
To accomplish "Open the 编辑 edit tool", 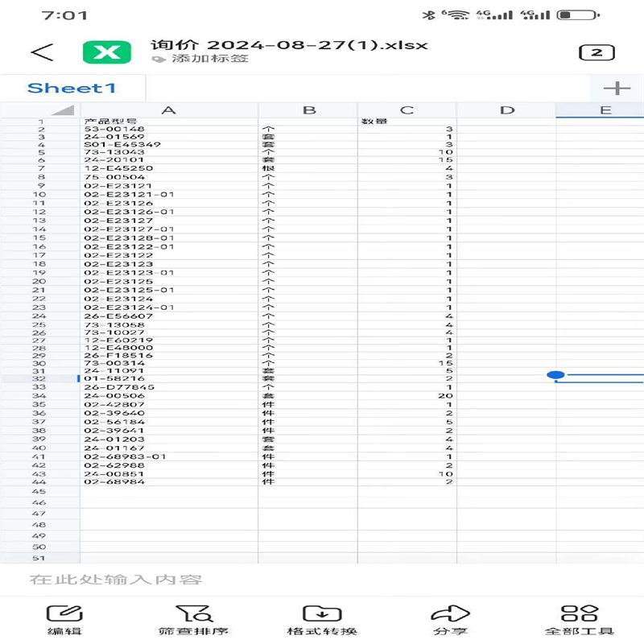I will coord(64,620).
